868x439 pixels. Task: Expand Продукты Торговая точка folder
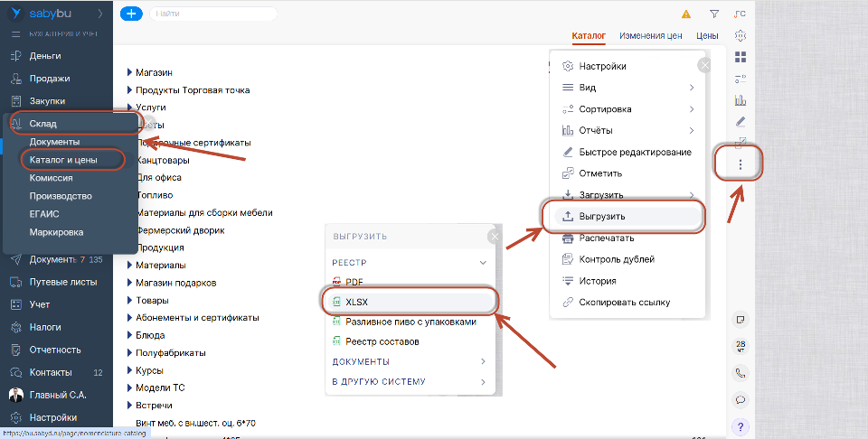coord(129,90)
